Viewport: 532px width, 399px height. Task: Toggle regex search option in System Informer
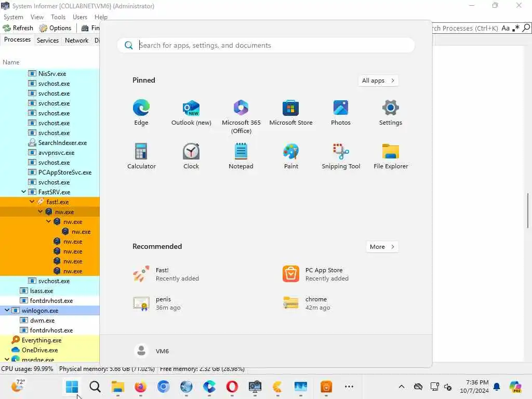click(516, 28)
